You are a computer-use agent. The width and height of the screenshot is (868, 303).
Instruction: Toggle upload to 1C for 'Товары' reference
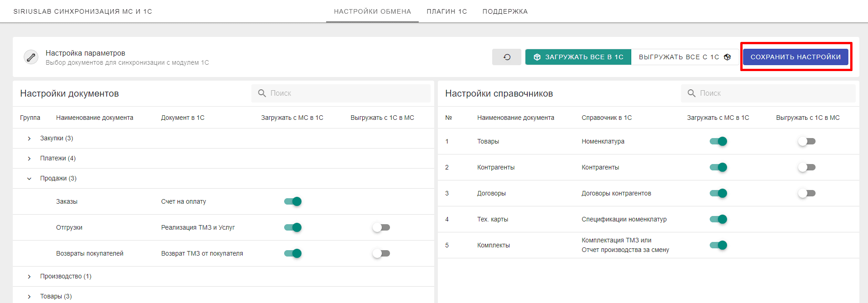click(x=718, y=141)
